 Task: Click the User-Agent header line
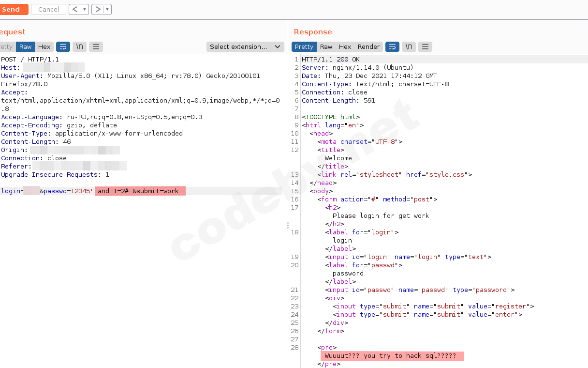(x=131, y=80)
